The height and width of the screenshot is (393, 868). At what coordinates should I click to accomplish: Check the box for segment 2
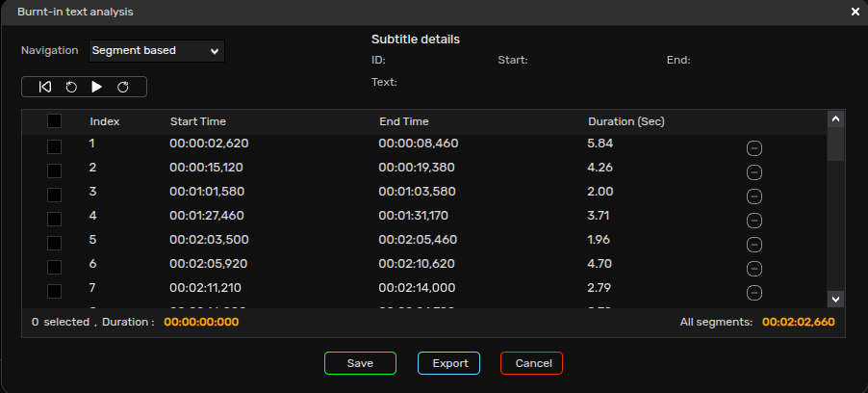click(x=54, y=170)
